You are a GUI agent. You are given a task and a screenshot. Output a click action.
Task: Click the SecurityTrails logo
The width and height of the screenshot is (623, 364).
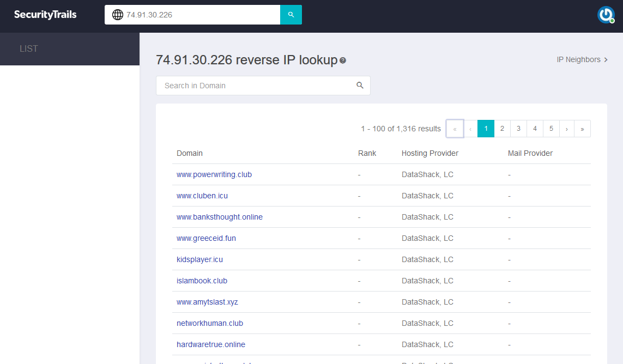click(x=45, y=15)
